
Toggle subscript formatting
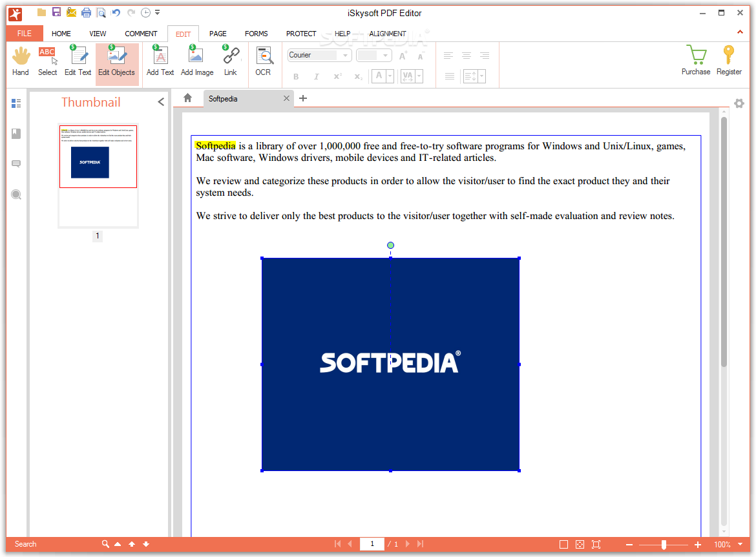pos(358,76)
